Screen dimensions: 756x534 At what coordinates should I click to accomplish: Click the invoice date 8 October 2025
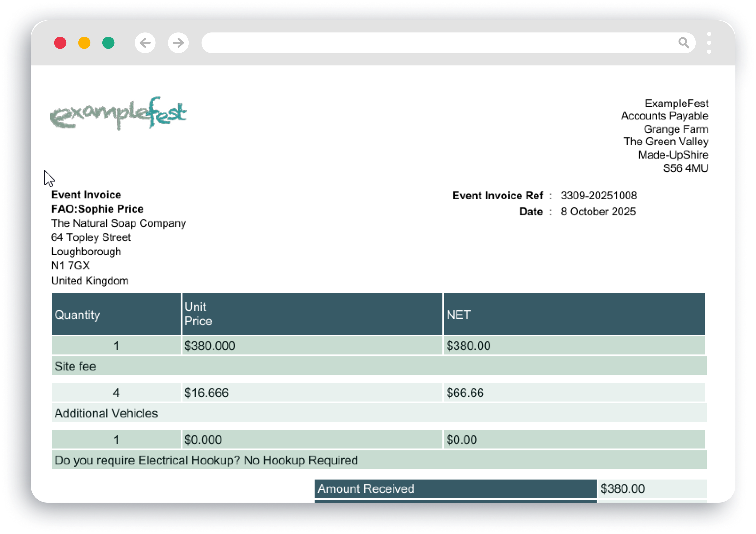click(x=599, y=212)
